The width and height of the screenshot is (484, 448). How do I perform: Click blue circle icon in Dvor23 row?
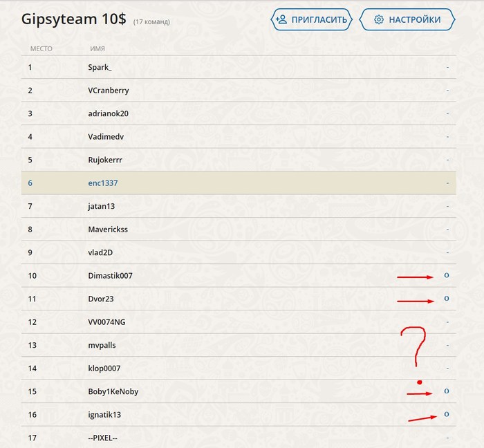(447, 299)
